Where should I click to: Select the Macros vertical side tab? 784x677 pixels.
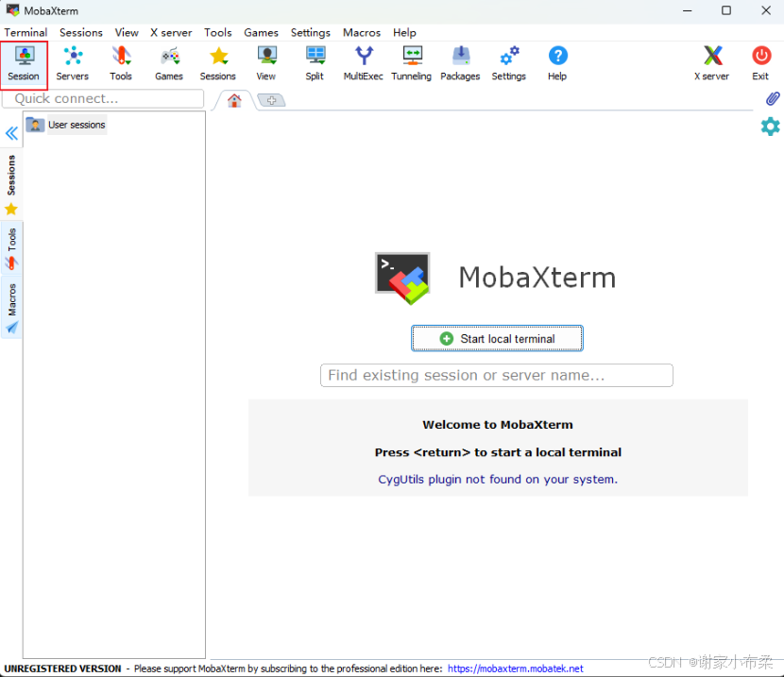[11, 307]
